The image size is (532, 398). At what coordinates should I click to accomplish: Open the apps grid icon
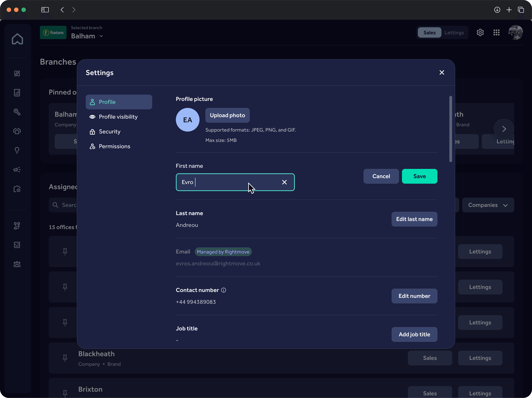(496, 33)
